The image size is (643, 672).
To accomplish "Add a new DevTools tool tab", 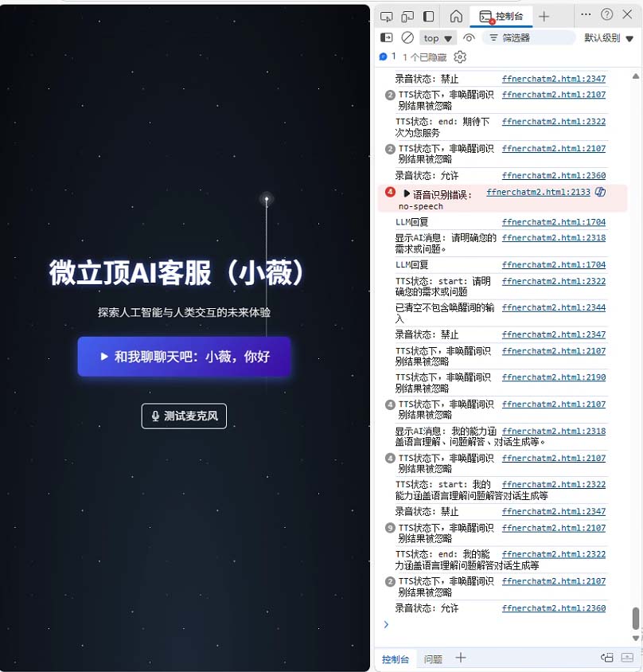I will [544, 16].
